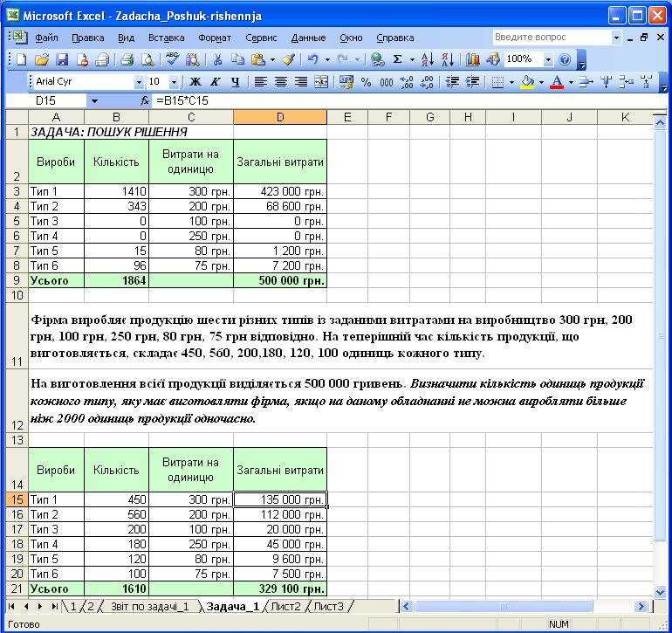Toggle underline Ч formatting
672x633 pixels.
236,81
